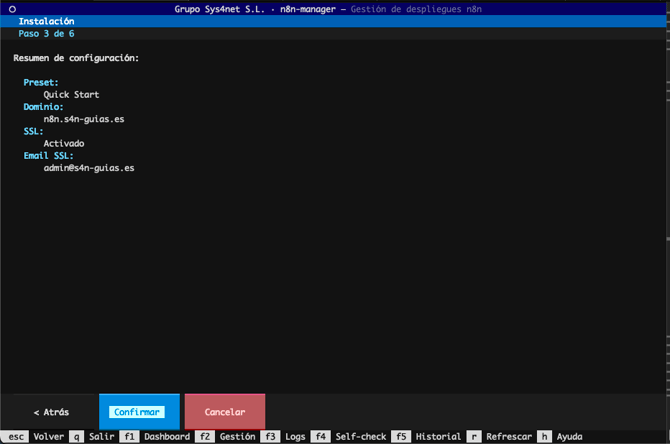Click the SSL Activado value
670x444 pixels.
tap(64, 143)
